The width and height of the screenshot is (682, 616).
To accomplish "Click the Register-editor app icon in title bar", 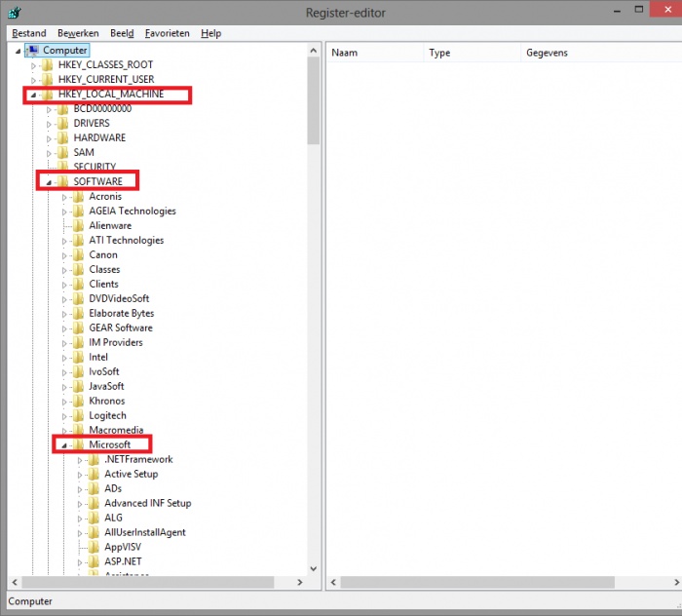I will [x=14, y=12].
